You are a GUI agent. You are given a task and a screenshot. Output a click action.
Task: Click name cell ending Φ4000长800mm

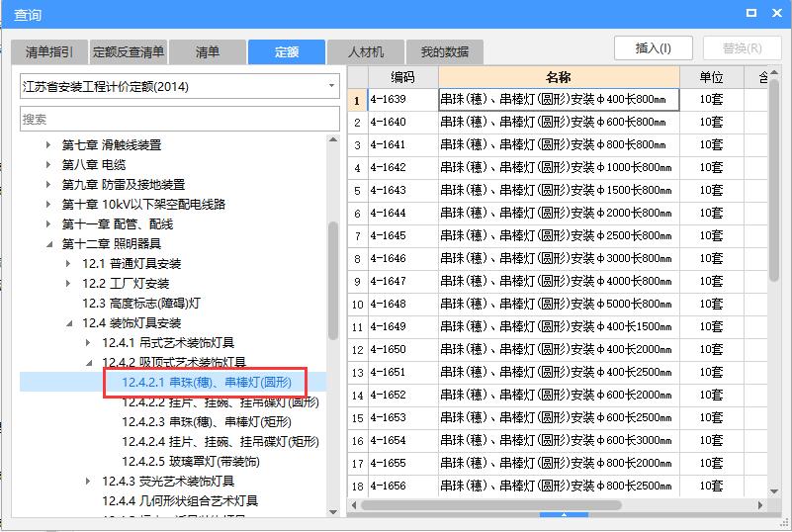coord(559,281)
